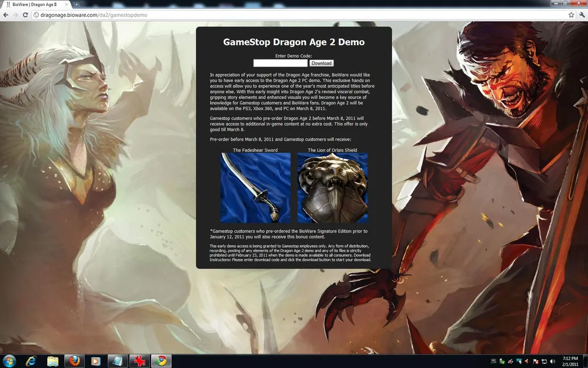Click the Action Center flag tray icon

(536, 362)
